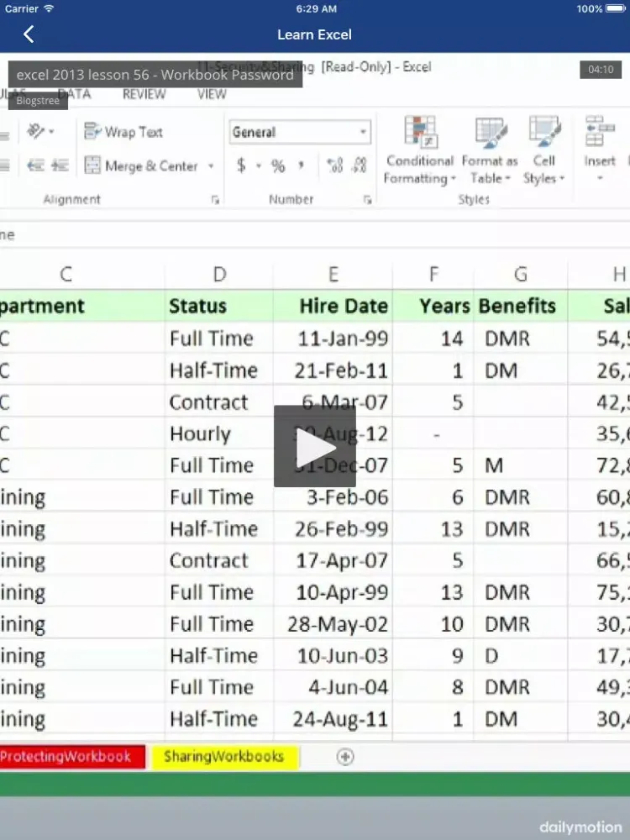This screenshot has width=630, height=840.
Task: Select column C header
Action: 66,274
